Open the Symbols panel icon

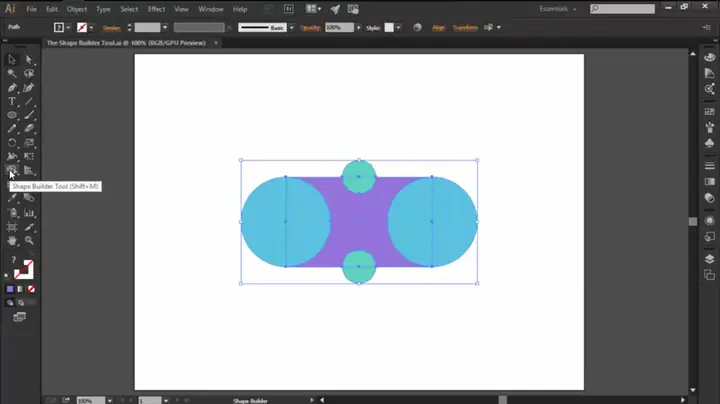tap(709, 143)
